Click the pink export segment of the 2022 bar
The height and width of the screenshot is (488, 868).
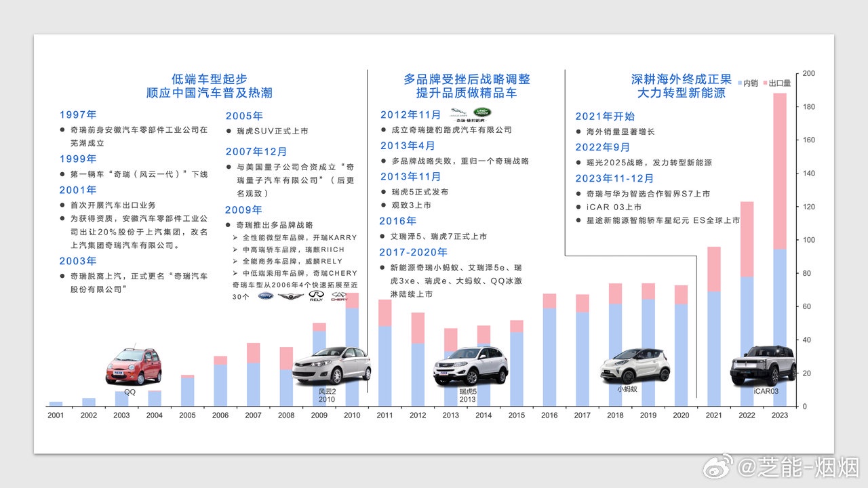(x=747, y=239)
